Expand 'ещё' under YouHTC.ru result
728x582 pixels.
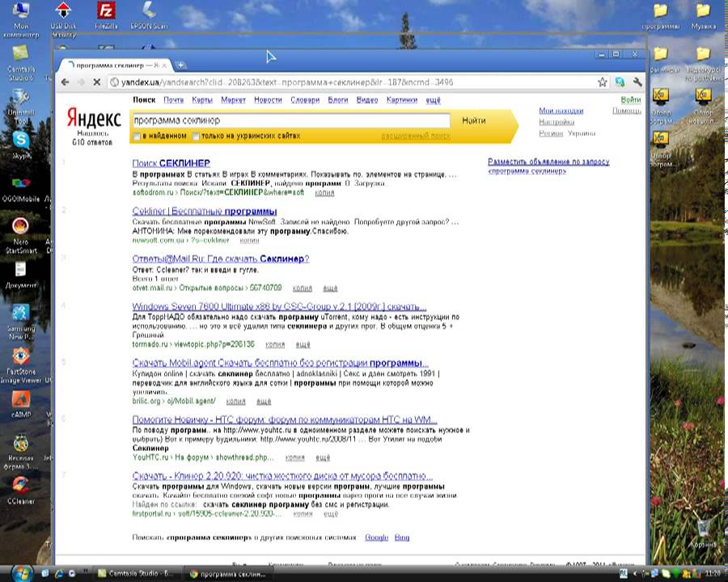[x=323, y=458]
